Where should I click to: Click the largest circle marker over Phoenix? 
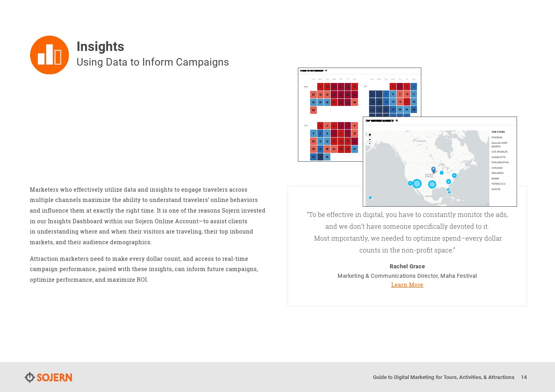417,183
